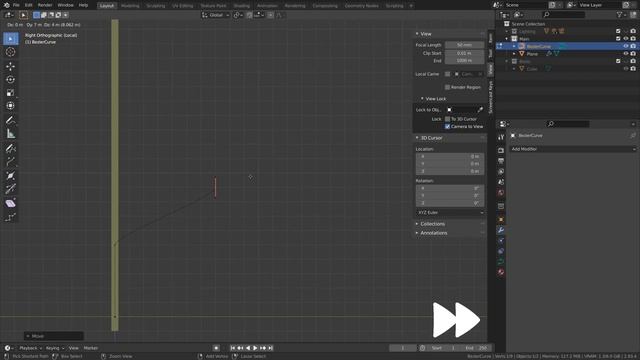Open the XYZ Euler rotation mode dropdown
This screenshot has height=360, width=640.
[x=450, y=213]
